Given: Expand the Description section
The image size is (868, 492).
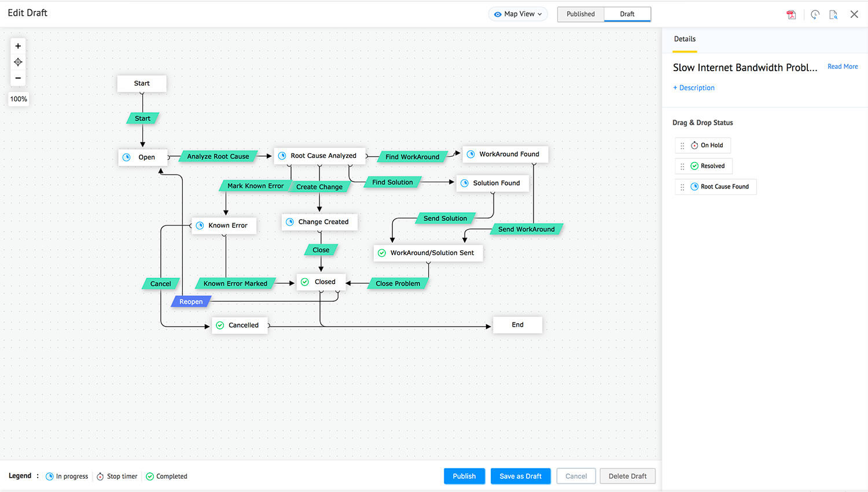Looking at the screenshot, I should [694, 87].
